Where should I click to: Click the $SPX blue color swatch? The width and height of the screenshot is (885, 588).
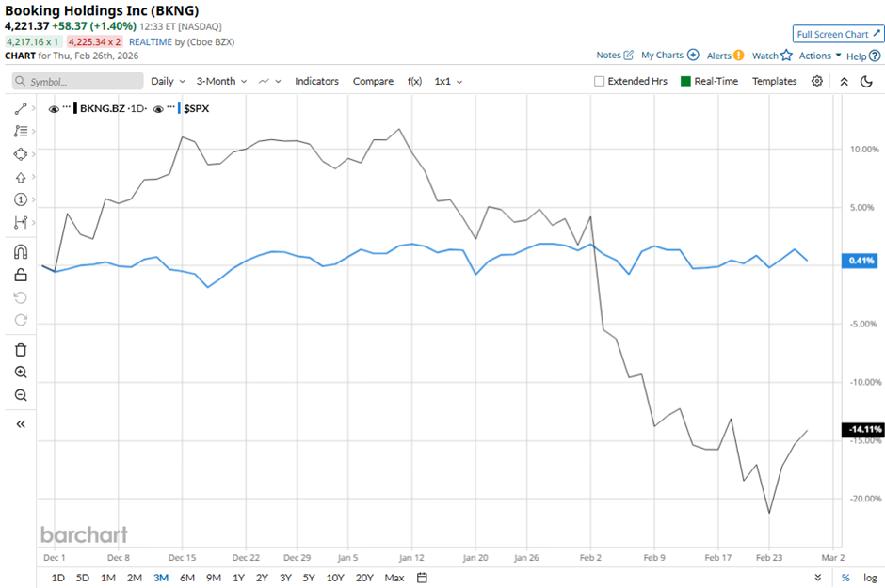[180, 108]
